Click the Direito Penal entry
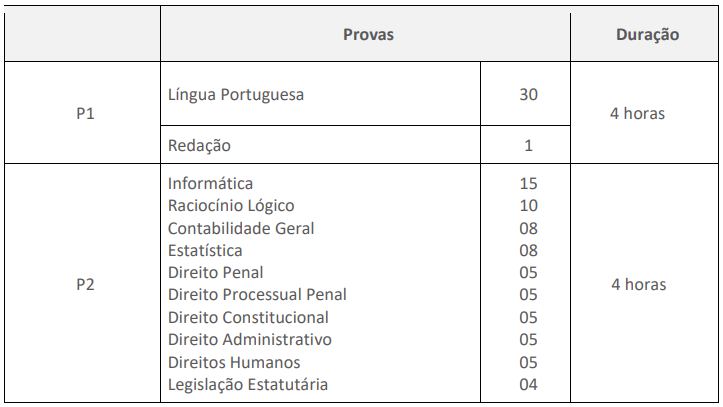The image size is (723, 407). [216, 272]
